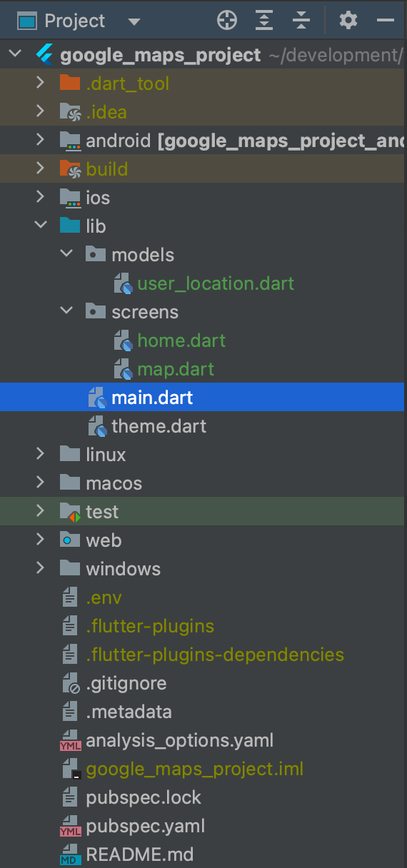Select user_location.dart in the tree
407x868 pixels.
coord(216,283)
